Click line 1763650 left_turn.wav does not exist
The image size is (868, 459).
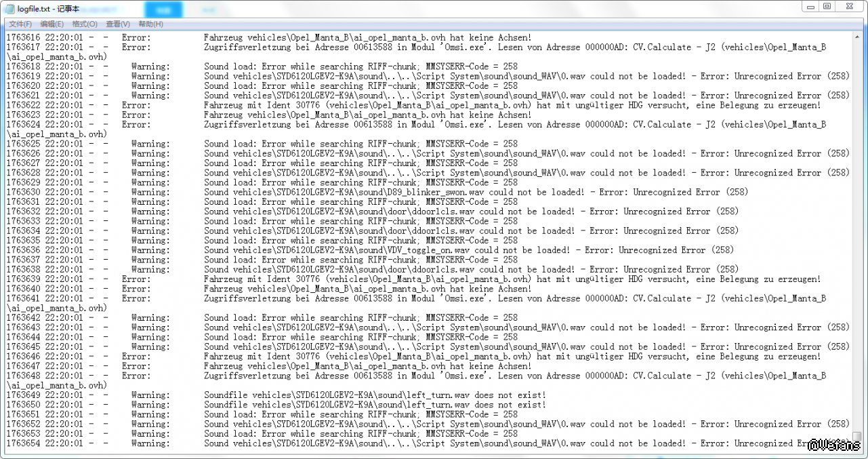(x=375, y=405)
